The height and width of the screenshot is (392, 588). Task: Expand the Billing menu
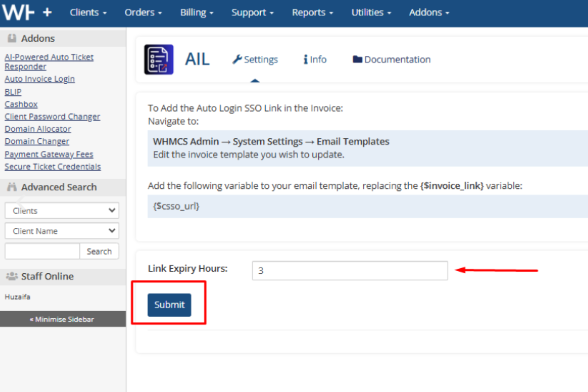click(x=196, y=12)
